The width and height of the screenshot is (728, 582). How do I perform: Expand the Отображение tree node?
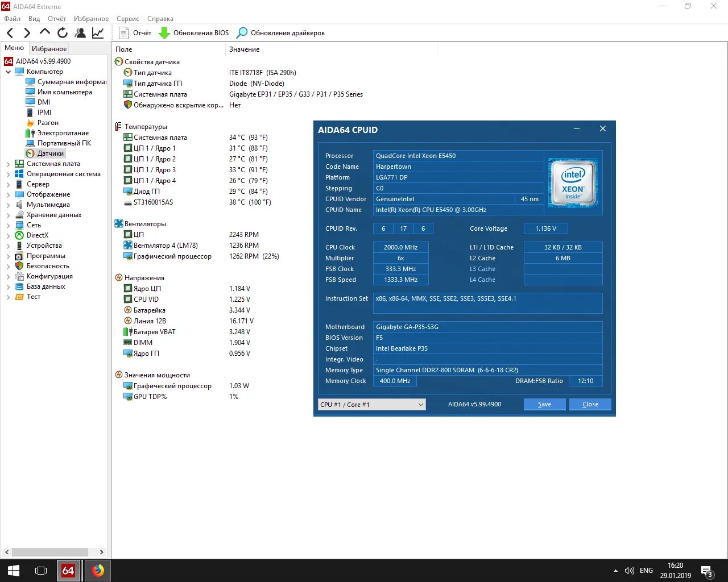pos(9,194)
